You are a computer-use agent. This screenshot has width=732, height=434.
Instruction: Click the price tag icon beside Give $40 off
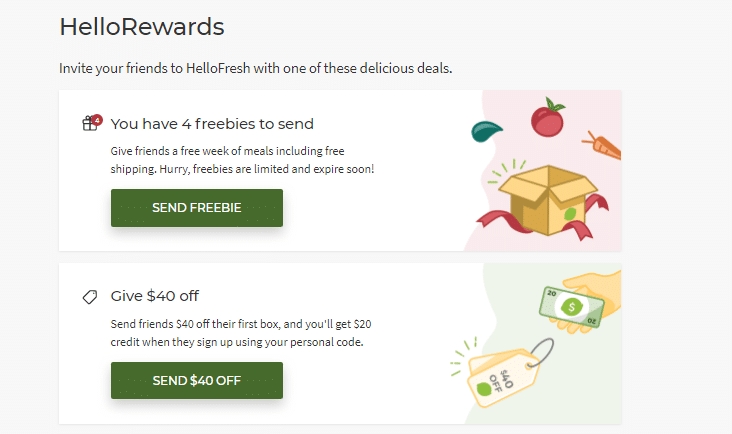click(x=90, y=297)
